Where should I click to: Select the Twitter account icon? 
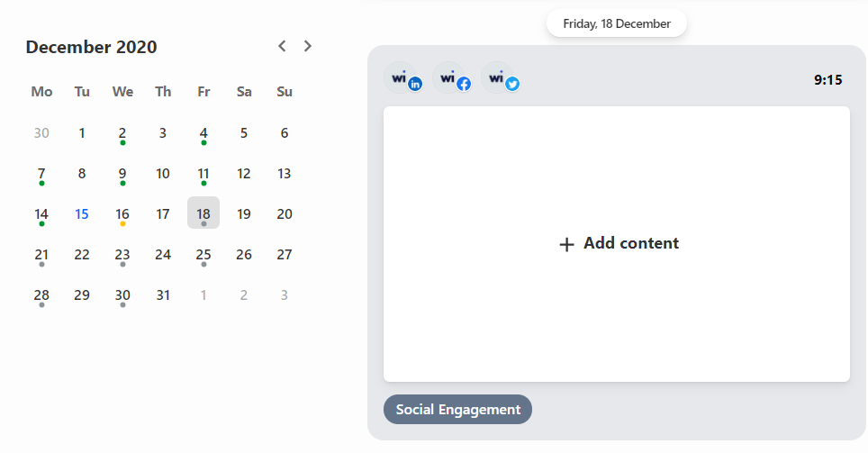pyautogui.click(x=501, y=78)
